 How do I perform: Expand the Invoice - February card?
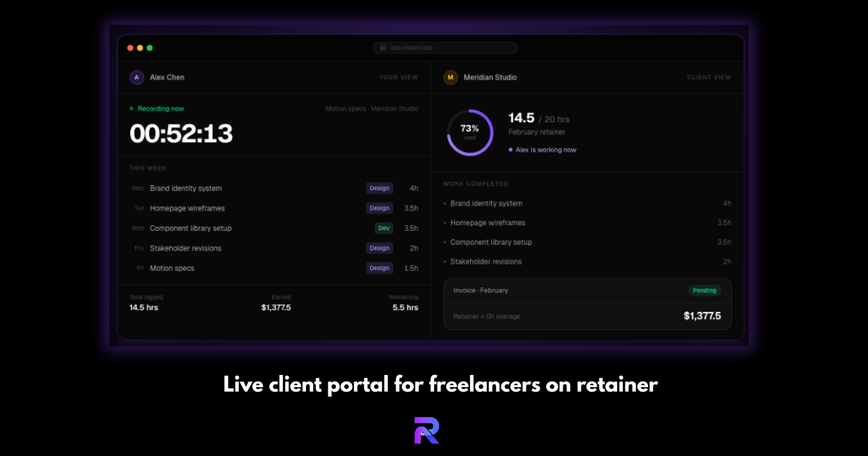pyautogui.click(x=587, y=290)
